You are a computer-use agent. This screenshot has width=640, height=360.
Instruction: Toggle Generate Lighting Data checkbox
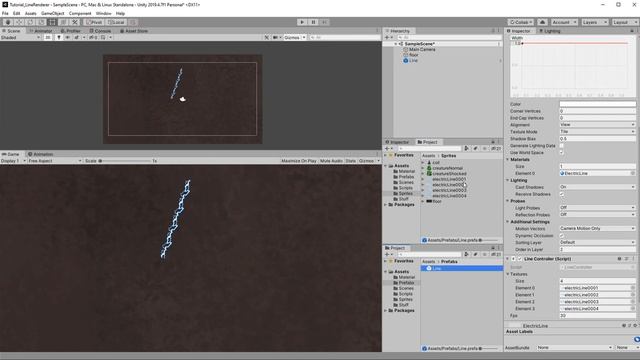[x=562, y=146]
